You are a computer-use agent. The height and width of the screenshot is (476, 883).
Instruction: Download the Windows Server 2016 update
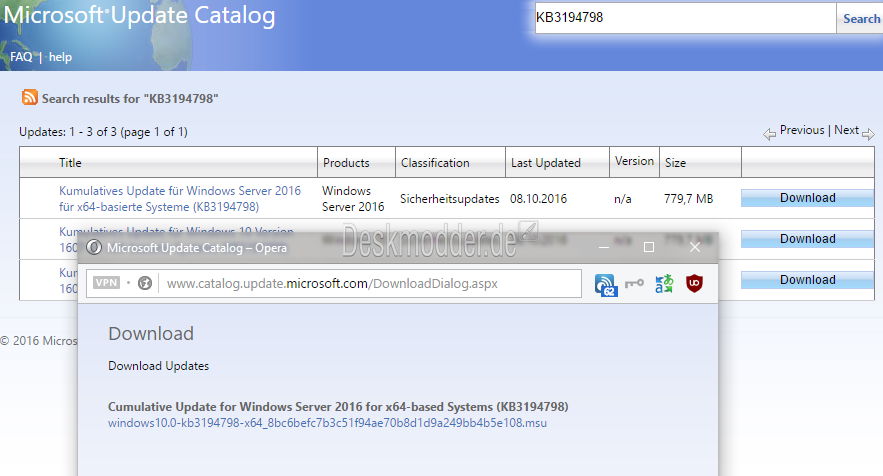point(807,198)
